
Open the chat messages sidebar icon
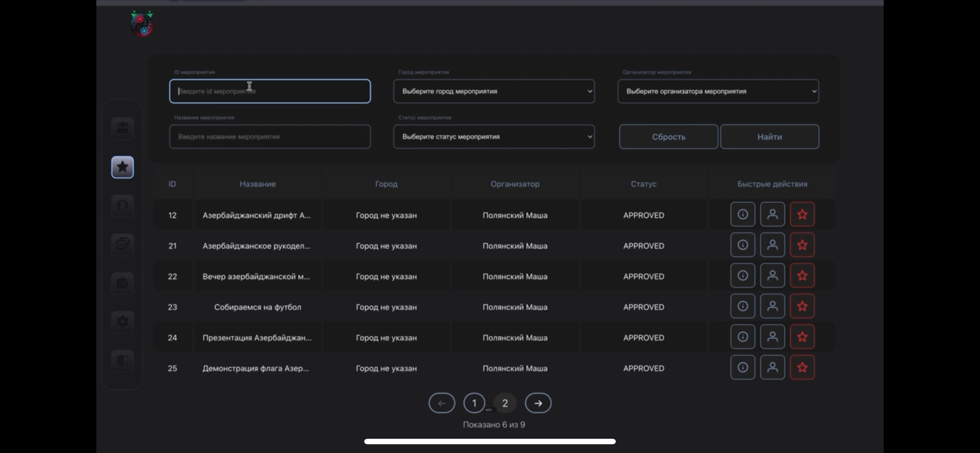[122, 244]
